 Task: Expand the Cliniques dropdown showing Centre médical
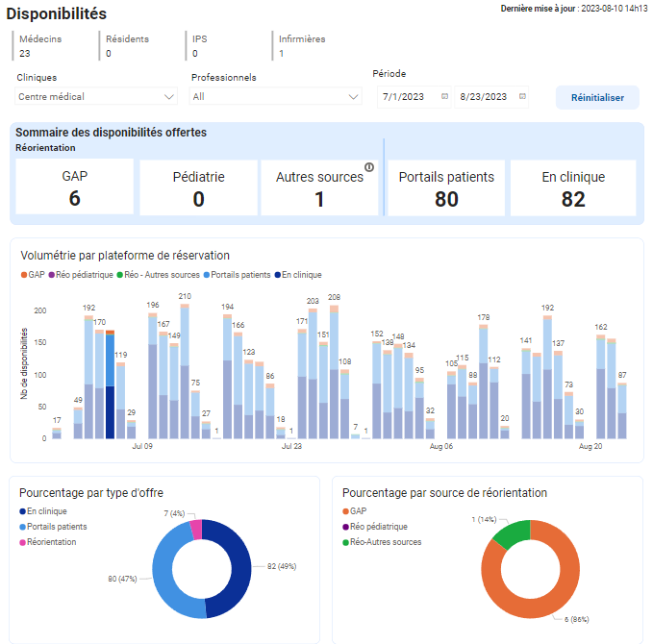pos(96,96)
